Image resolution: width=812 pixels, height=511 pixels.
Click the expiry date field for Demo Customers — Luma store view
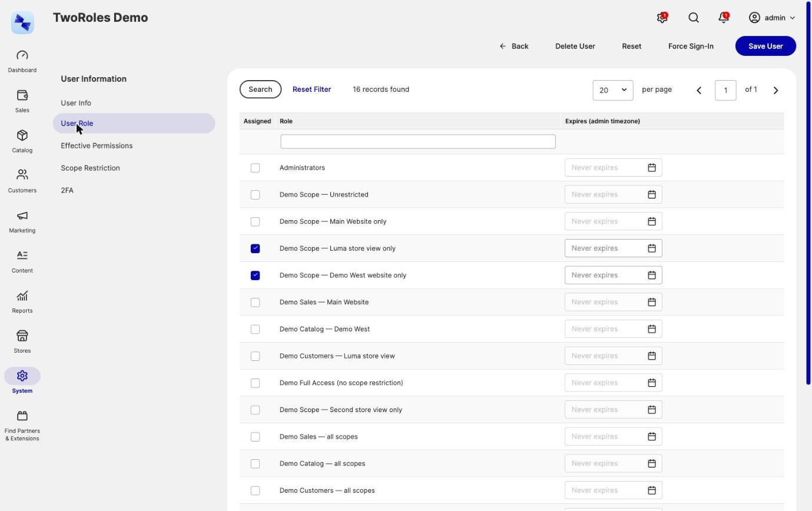pyautogui.click(x=613, y=356)
